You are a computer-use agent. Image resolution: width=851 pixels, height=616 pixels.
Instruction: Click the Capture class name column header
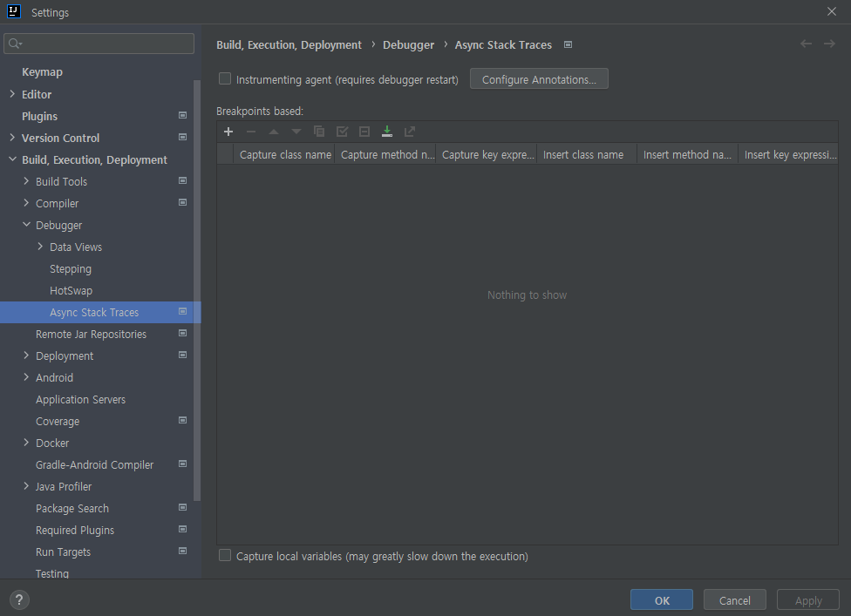coord(284,154)
